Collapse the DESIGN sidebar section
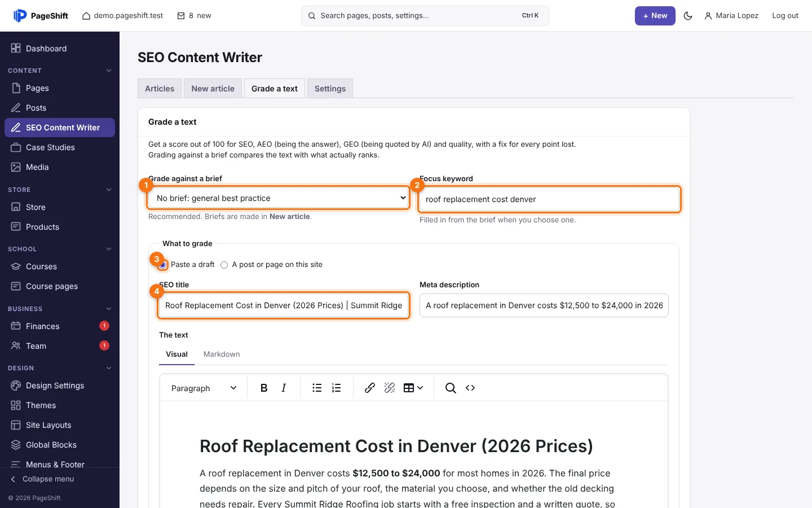 pyautogui.click(x=109, y=368)
